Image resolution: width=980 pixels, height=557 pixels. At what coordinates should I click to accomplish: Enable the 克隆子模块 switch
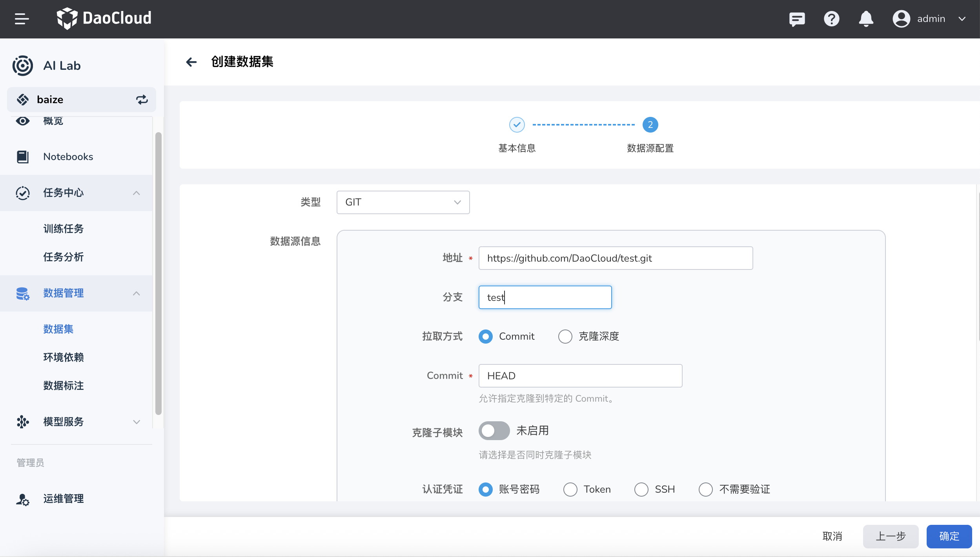point(494,430)
